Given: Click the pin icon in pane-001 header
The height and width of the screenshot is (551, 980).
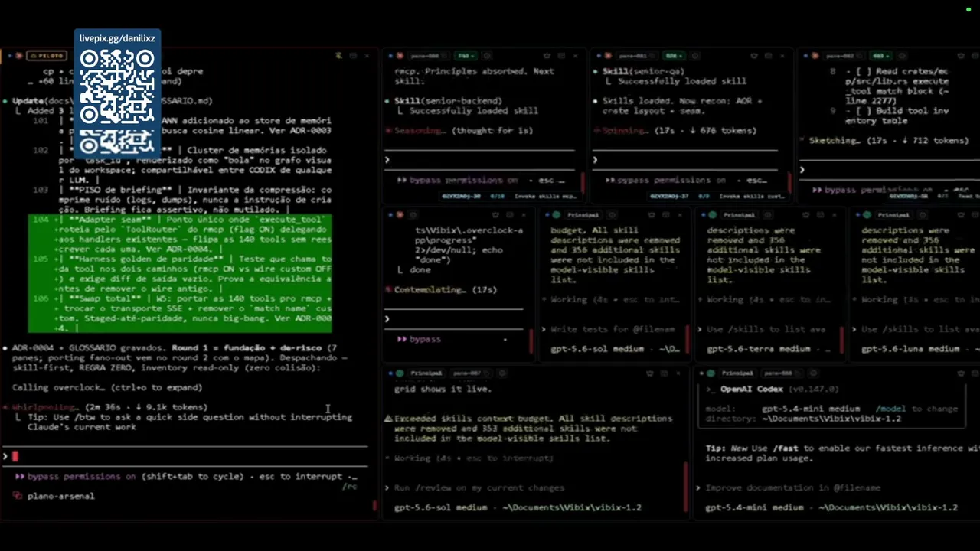Looking at the screenshot, I should [x=754, y=55].
